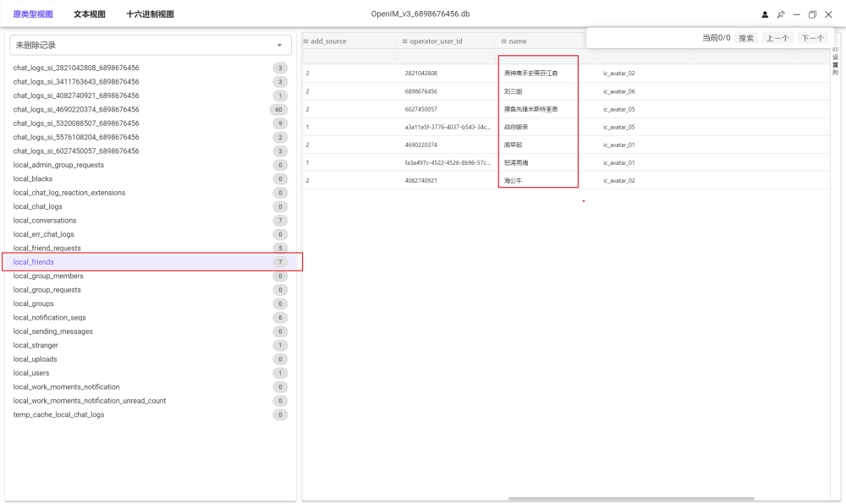
Task: Select the local_notification_seqs table
Action: (x=50, y=318)
